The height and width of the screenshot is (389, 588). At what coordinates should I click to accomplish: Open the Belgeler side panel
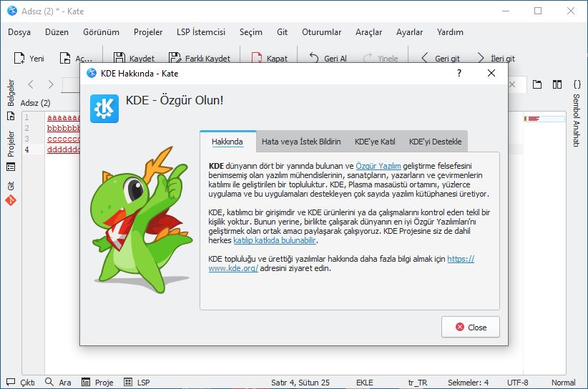[11, 99]
